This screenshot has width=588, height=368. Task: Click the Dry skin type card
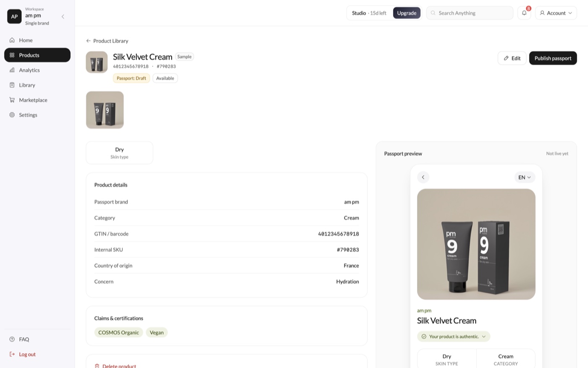(x=119, y=153)
